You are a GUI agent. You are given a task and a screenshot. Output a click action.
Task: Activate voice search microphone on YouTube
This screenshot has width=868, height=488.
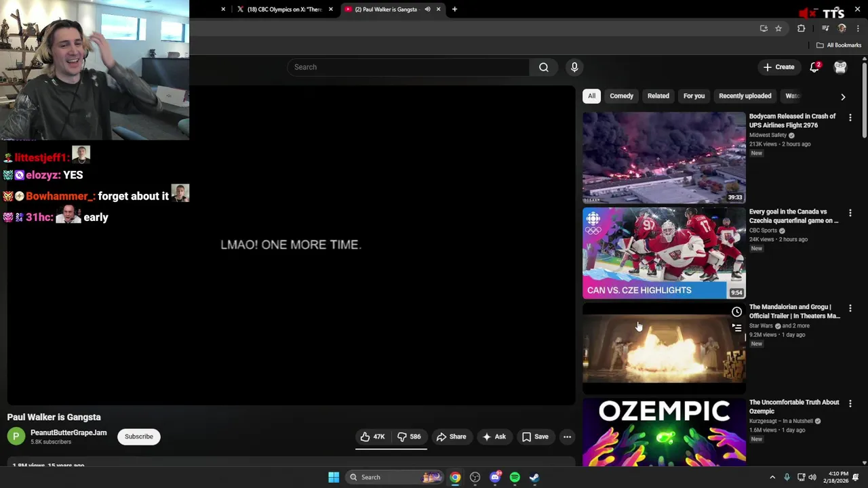point(574,67)
